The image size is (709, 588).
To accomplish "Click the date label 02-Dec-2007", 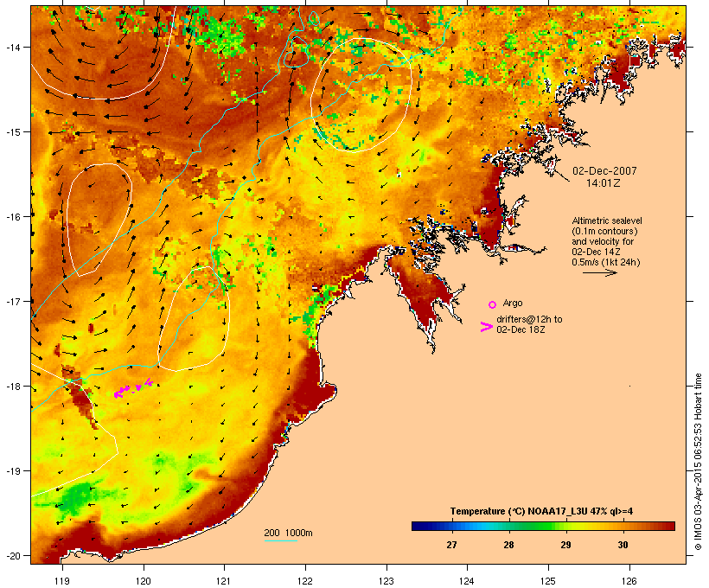I will click(604, 171).
